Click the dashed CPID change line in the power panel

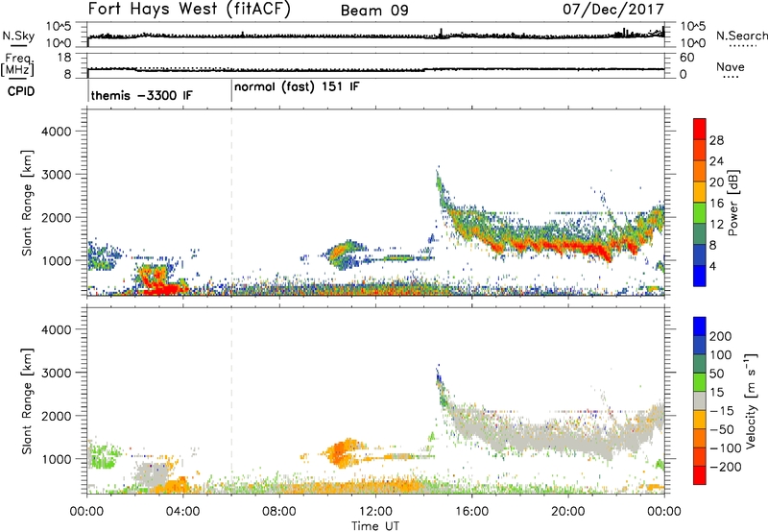click(231, 203)
